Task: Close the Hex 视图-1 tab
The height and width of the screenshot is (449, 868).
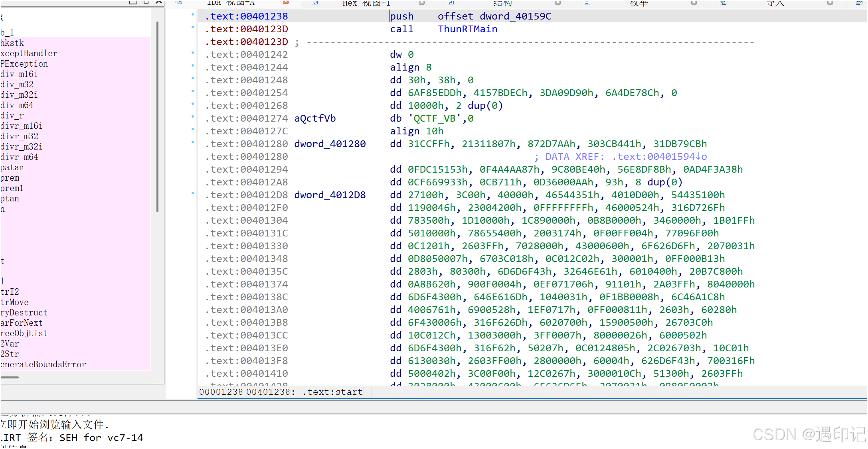Action: (x=422, y=2)
